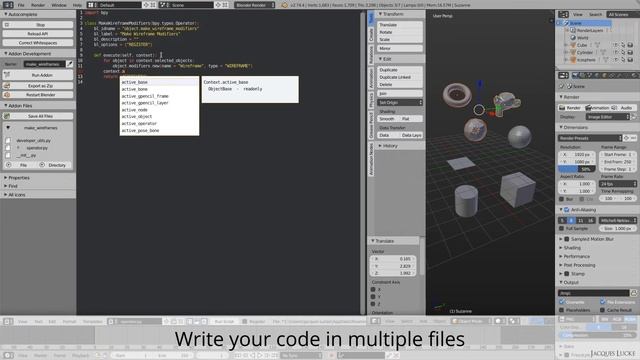Expand the All Icons panel
Image resolution: width=640 pixels, height=360 pixels.
[6, 195]
